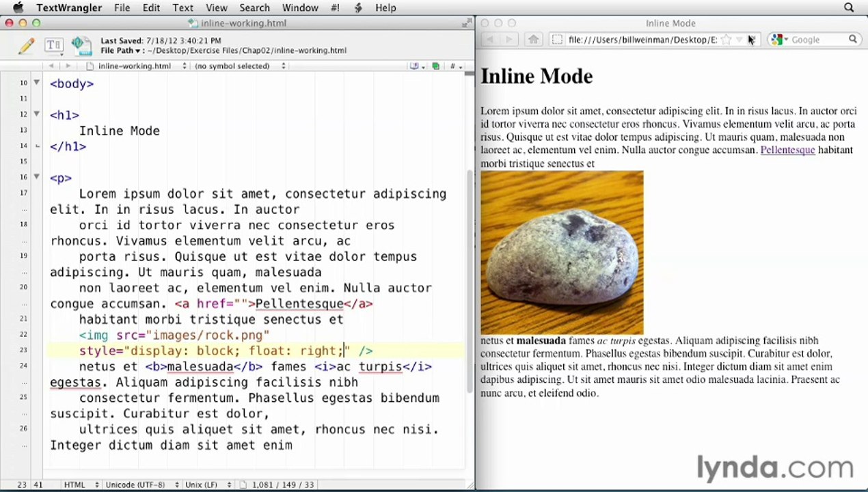Click the editor vertical scrollbar
The width and height of the screenshot is (868, 492).
click(x=470, y=282)
